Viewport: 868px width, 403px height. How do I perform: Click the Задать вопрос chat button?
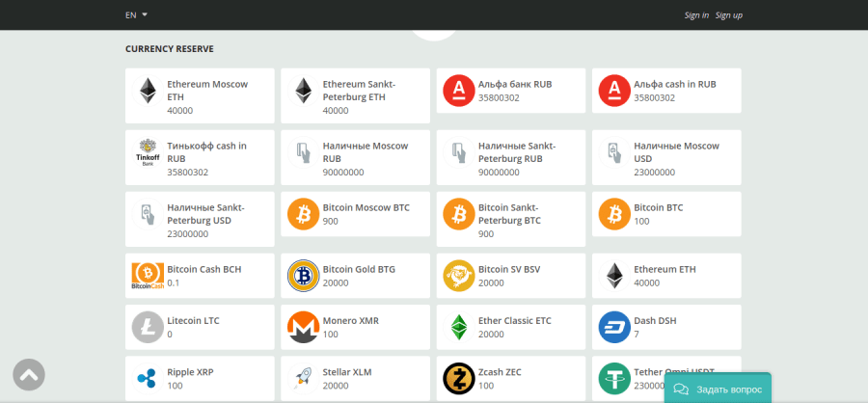tap(718, 389)
